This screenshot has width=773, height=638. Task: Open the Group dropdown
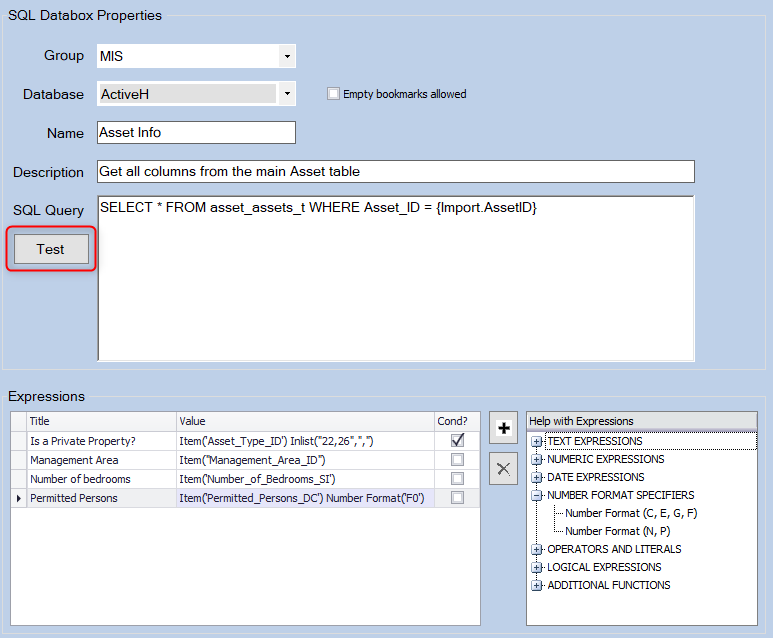pyautogui.click(x=286, y=56)
